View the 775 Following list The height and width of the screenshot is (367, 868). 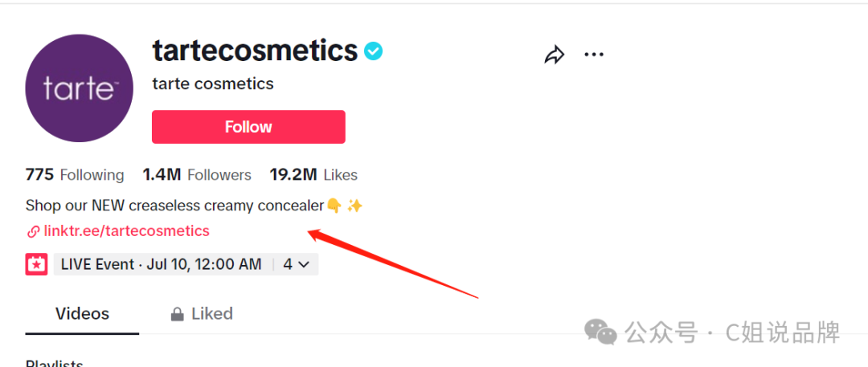coord(75,175)
